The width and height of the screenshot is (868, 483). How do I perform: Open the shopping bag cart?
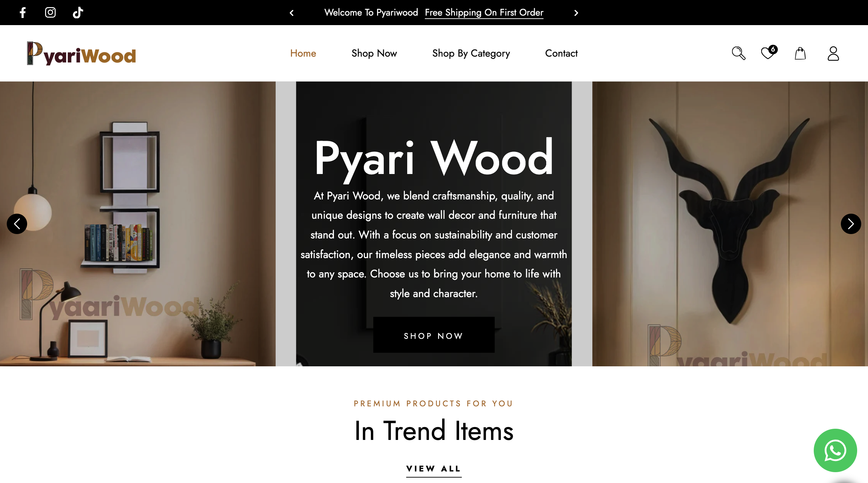(800, 53)
